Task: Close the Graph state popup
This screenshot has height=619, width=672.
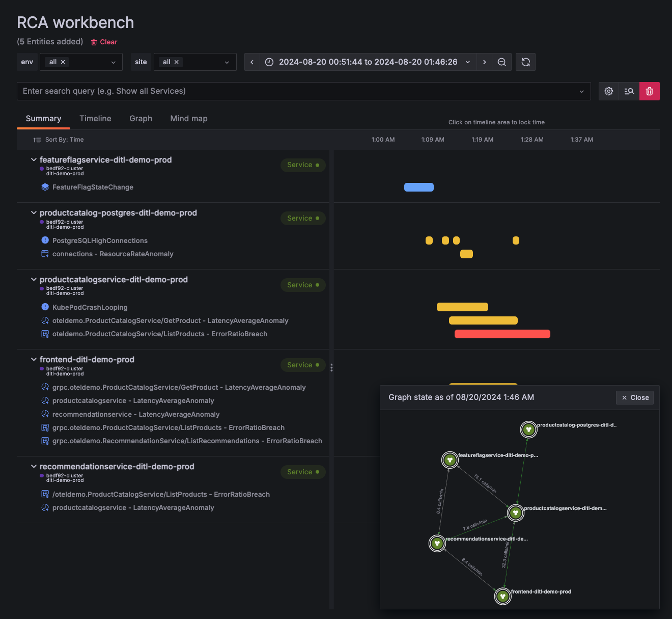Action: pos(634,397)
